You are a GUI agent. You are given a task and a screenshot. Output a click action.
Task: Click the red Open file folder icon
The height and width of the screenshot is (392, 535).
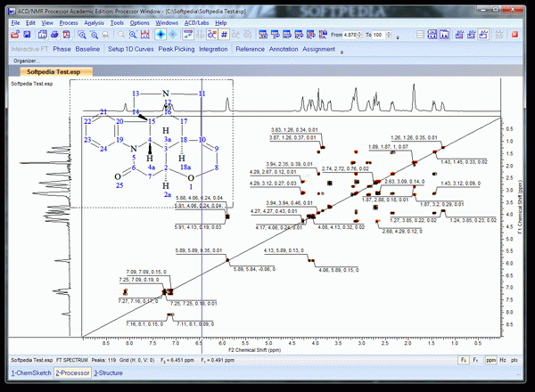(x=14, y=35)
